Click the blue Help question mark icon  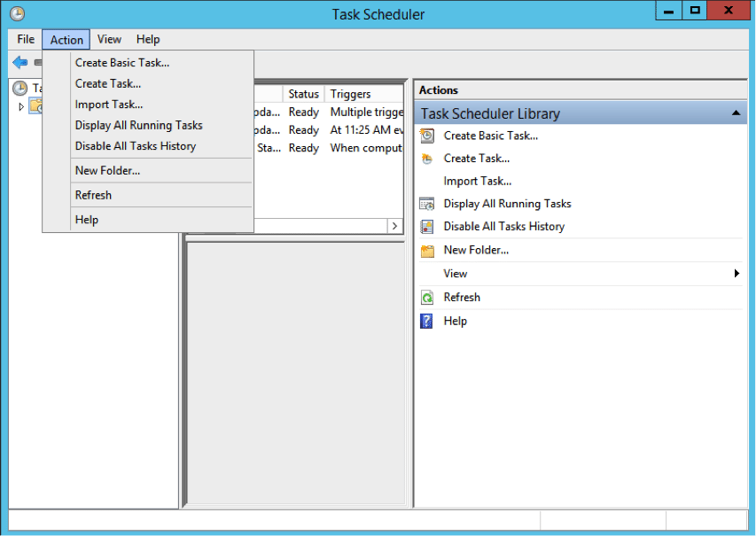coord(427,321)
